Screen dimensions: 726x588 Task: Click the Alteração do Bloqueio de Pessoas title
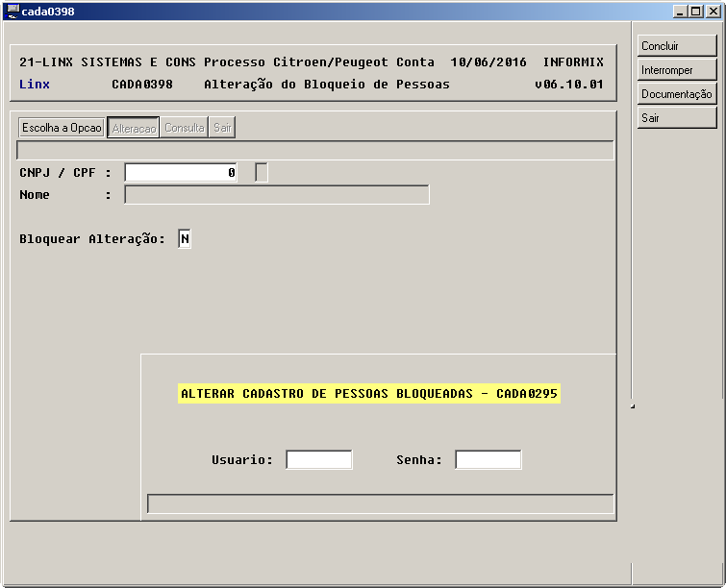[327, 85]
